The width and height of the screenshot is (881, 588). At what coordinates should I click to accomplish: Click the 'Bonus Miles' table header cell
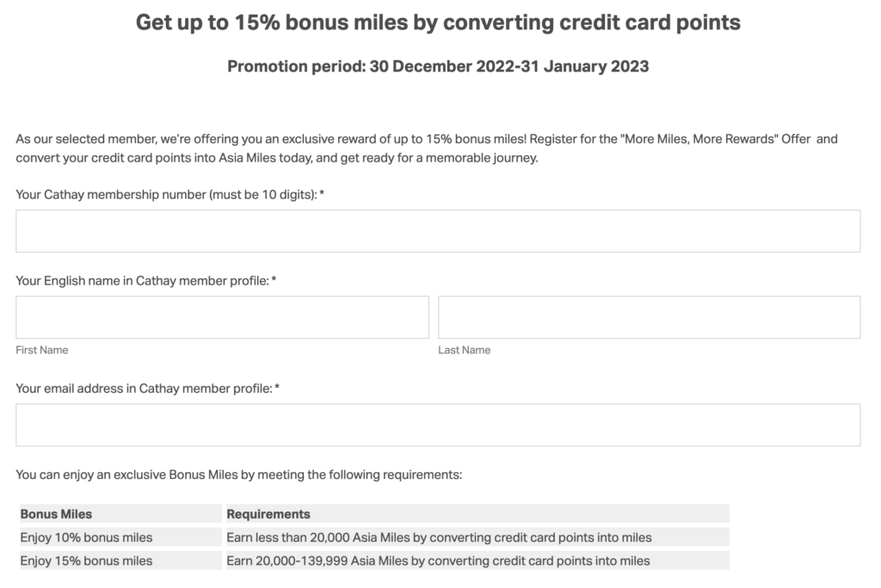53,513
